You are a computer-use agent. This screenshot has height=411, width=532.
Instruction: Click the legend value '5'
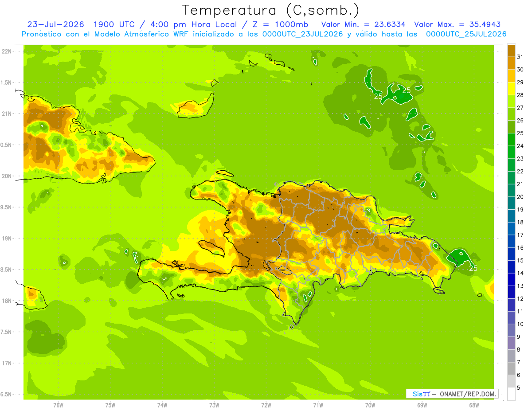pos(519,388)
